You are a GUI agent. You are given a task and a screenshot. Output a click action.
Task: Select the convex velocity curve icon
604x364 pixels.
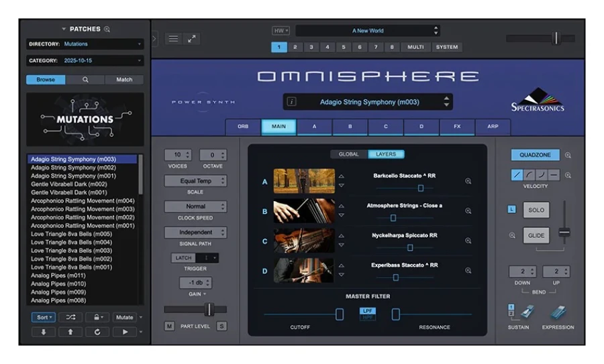coord(530,175)
